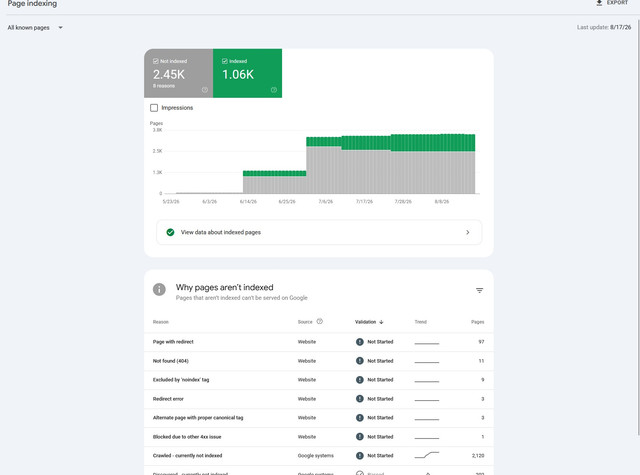Click the green checkmark indexed icon
The width and height of the screenshot is (640, 475).
pos(170,232)
